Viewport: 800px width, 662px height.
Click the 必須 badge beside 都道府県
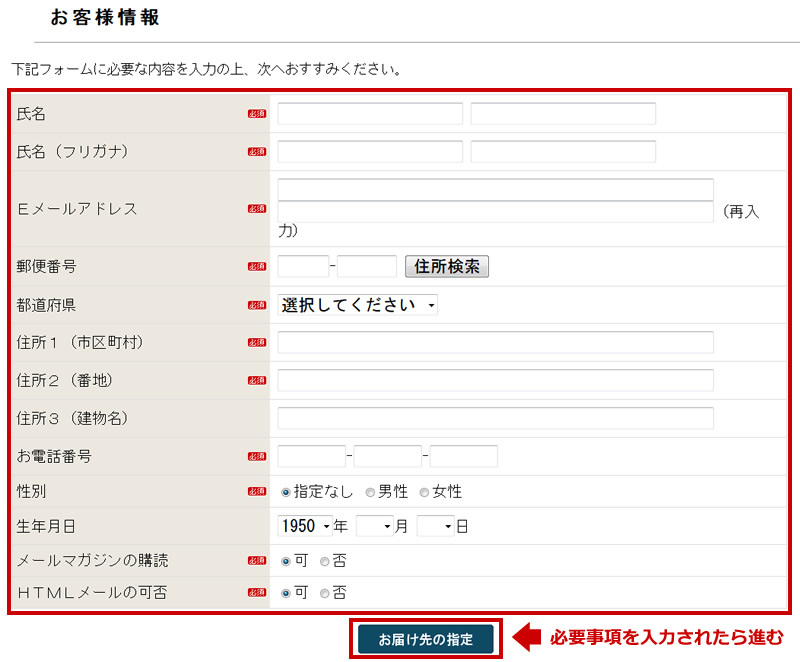coord(257,305)
